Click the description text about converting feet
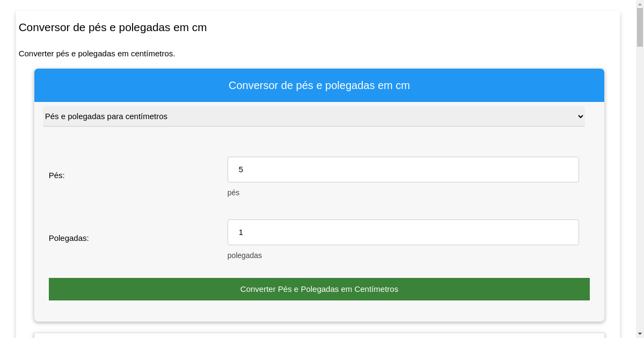The width and height of the screenshot is (644, 338). 97,54
